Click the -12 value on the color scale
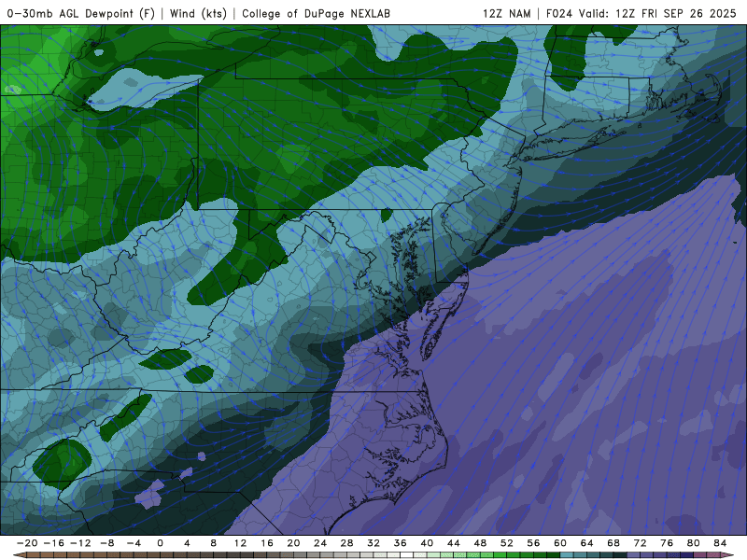The width and height of the screenshot is (747, 560). (x=80, y=543)
